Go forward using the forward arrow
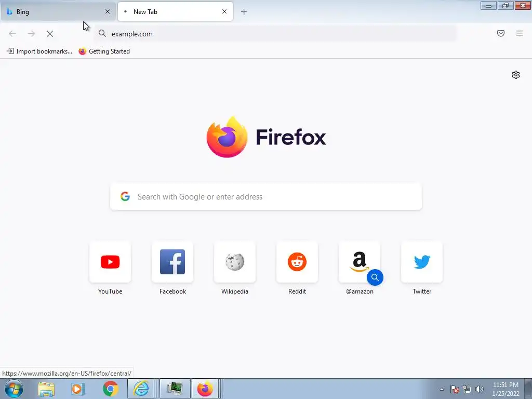The height and width of the screenshot is (399, 532). (x=31, y=34)
